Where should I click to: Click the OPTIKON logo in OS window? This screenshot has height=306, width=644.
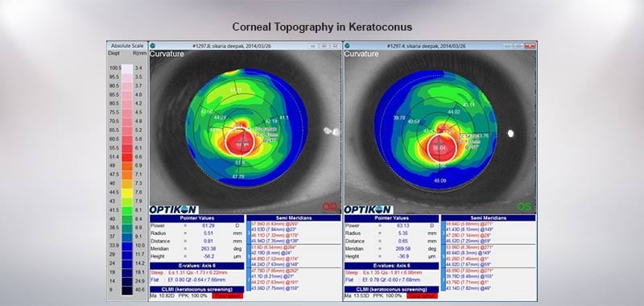click(x=369, y=209)
